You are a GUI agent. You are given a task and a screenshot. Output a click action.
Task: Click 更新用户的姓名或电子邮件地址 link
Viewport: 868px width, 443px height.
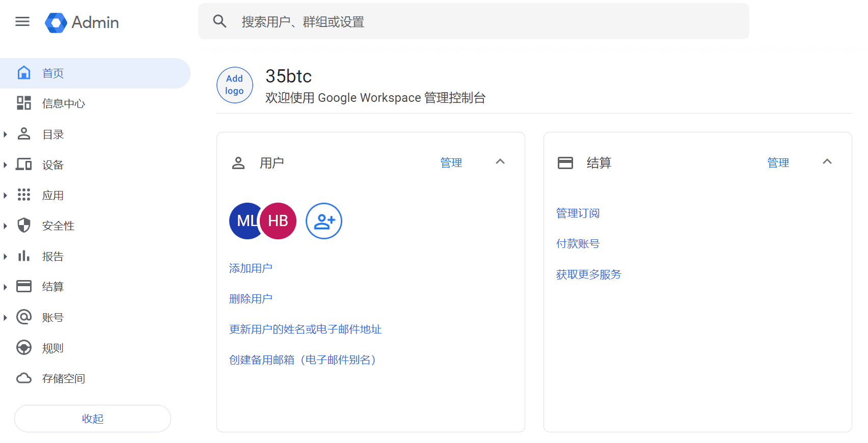[x=306, y=329]
